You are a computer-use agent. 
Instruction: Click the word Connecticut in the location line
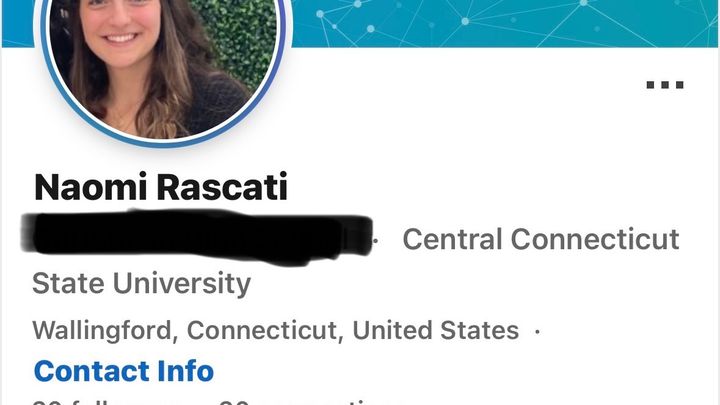coord(262,331)
